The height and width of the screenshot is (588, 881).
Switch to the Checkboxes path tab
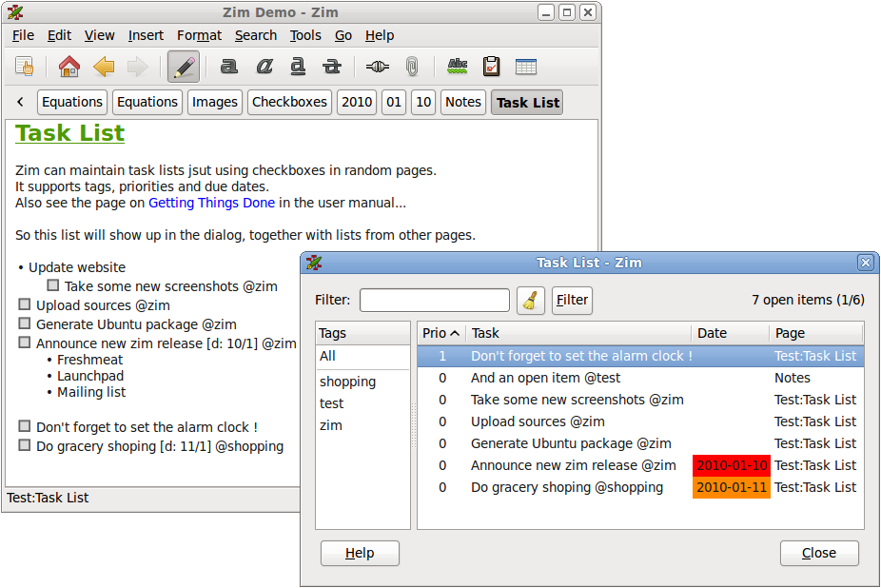point(289,103)
